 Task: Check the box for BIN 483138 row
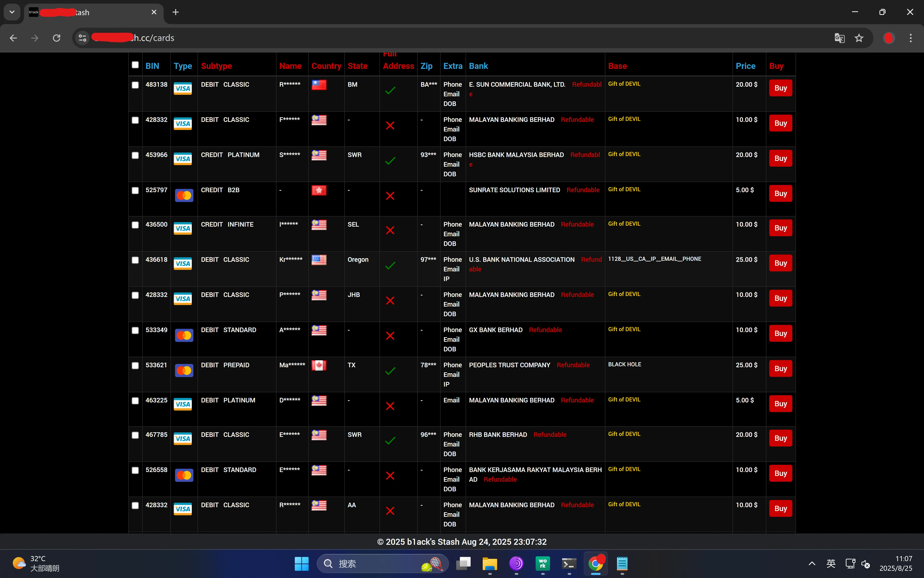coord(135,85)
